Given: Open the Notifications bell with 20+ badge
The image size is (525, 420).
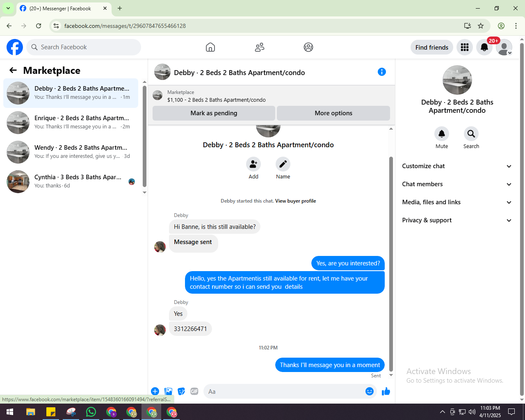Looking at the screenshot, I should pos(484,47).
